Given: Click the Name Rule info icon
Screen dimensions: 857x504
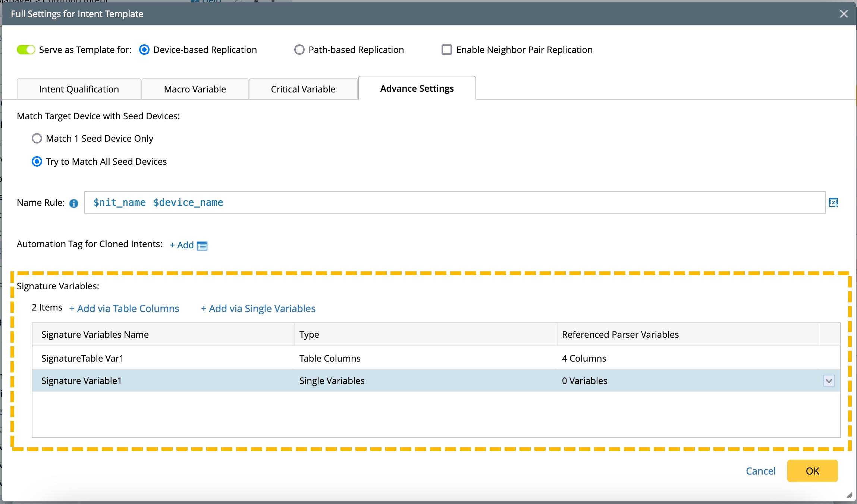Looking at the screenshot, I should click(x=74, y=203).
